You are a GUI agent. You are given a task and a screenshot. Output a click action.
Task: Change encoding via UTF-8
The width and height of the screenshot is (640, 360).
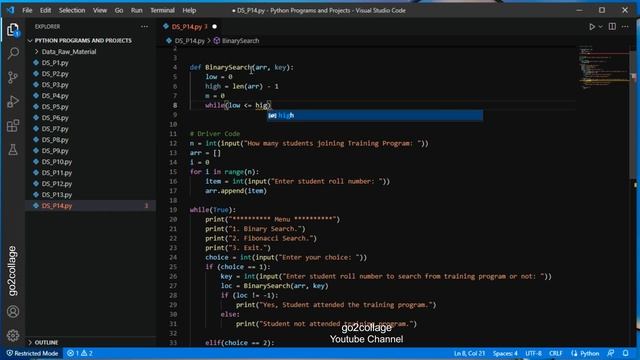coord(533,353)
